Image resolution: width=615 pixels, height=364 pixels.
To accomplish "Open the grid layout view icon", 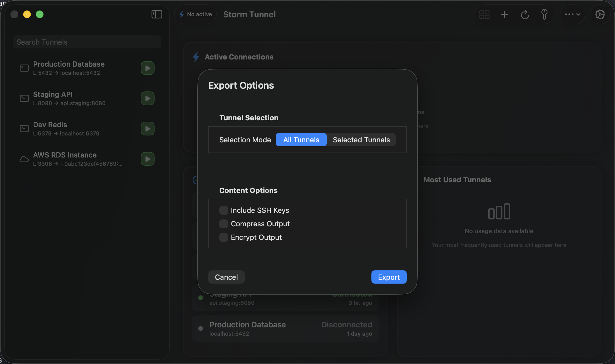I will click(484, 14).
